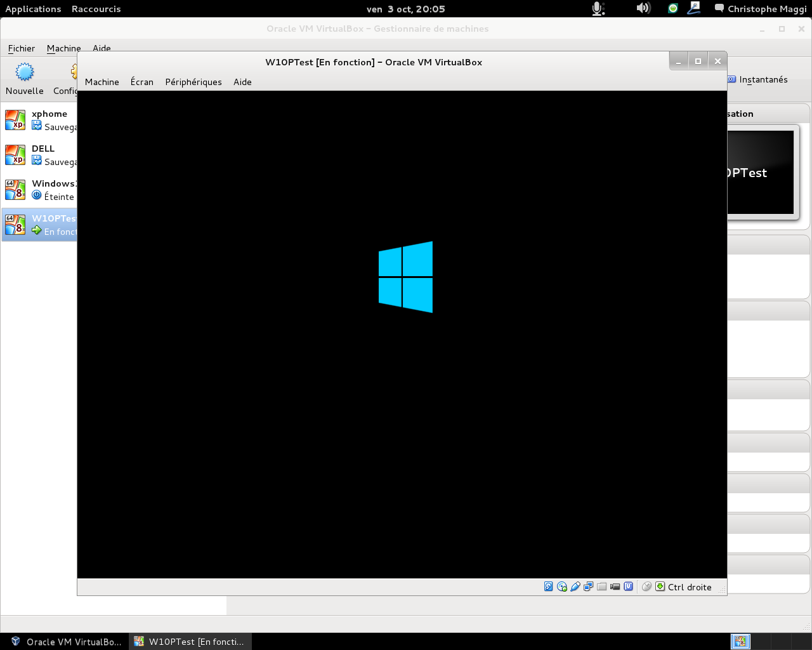Screen dimensions: 812x650
Task: Click the hard disk activity indicator icon
Action: pos(549,587)
